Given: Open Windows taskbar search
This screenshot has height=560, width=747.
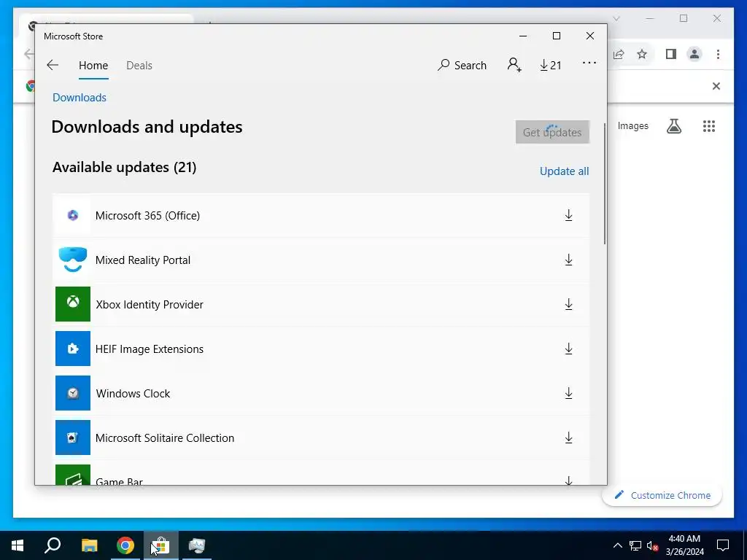Looking at the screenshot, I should (53, 545).
